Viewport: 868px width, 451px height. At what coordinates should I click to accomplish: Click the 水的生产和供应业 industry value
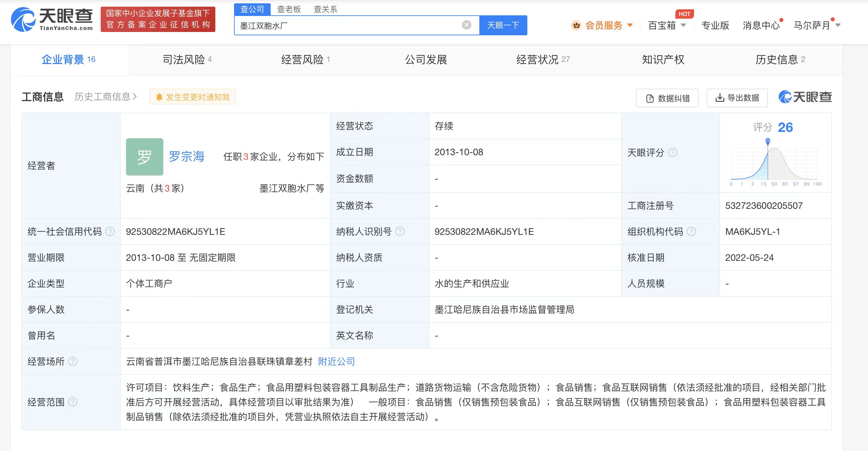pyautogui.click(x=472, y=283)
